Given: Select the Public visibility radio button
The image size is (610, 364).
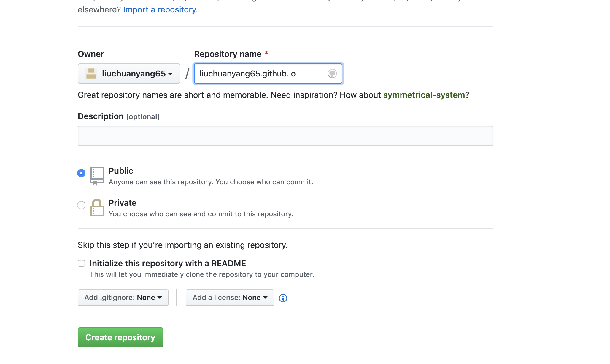Looking at the screenshot, I should 81,173.
